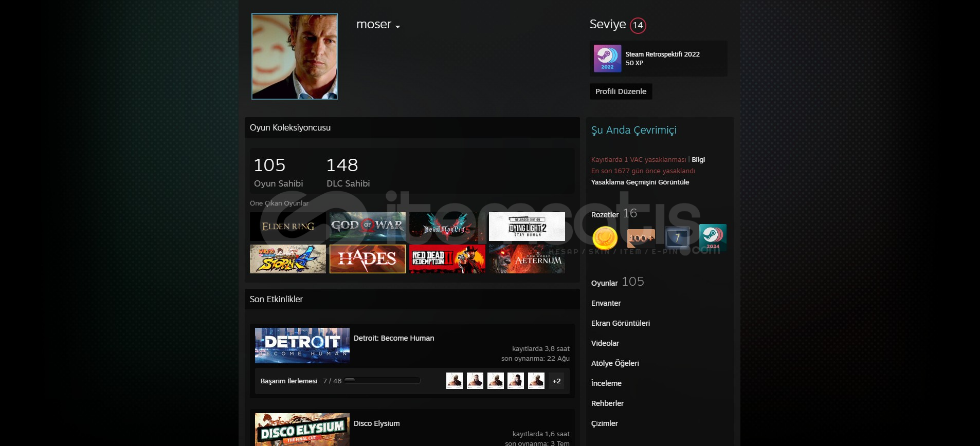Click the Steam Retrospektifi 2022 badge title
This screenshot has height=446, width=980.
(663, 54)
